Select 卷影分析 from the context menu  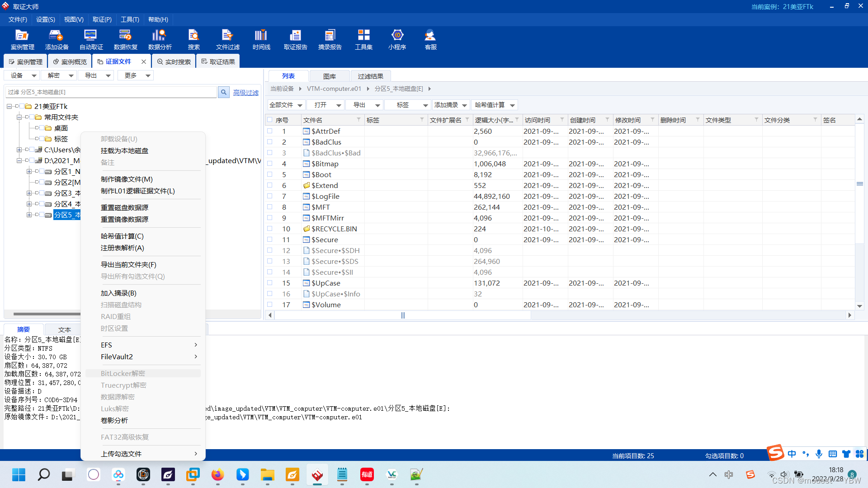pyautogui.click(x=114, y=421)
